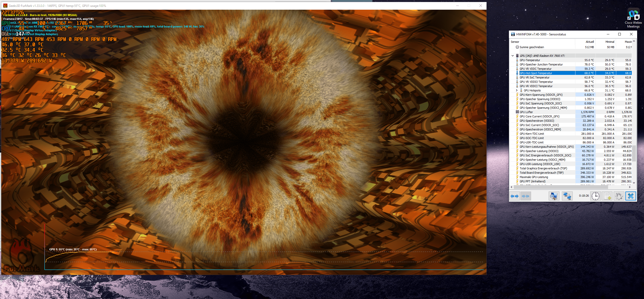Expand the GPU Hotspots sub-tree
This screenshot has width=644, height=299.
coord(517,90)
